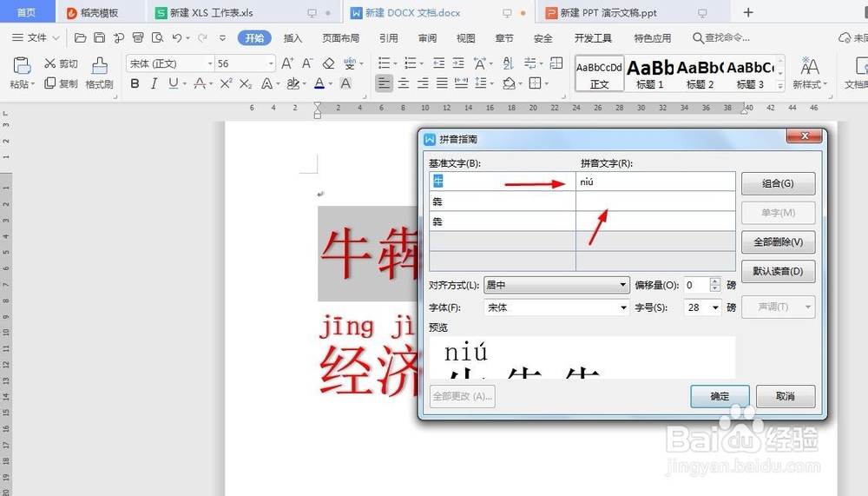Click the distributed alignment icon

[461, 83]
